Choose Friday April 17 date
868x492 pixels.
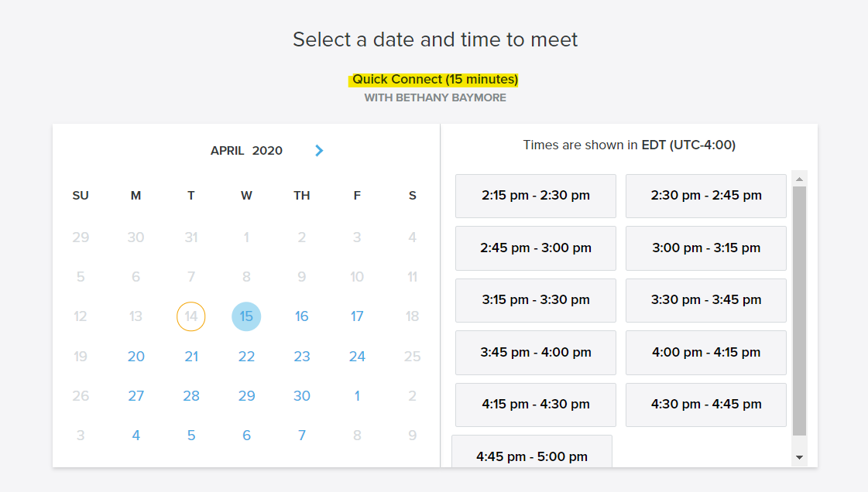[357, 316]
